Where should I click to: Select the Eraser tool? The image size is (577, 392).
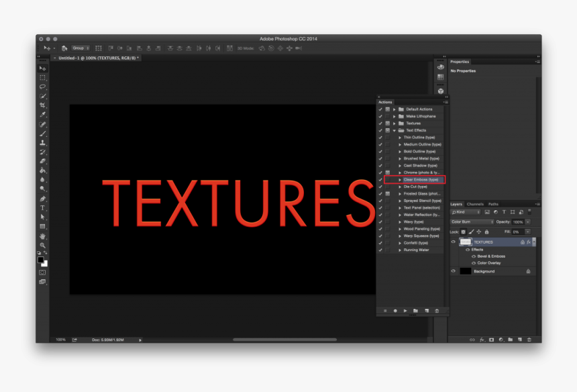point(43,161)
